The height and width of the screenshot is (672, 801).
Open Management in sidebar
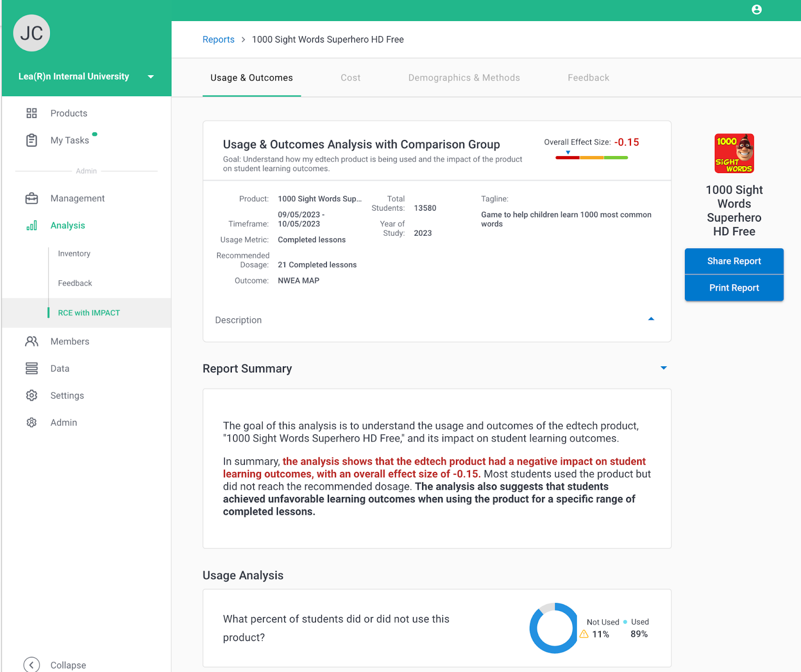78,198
